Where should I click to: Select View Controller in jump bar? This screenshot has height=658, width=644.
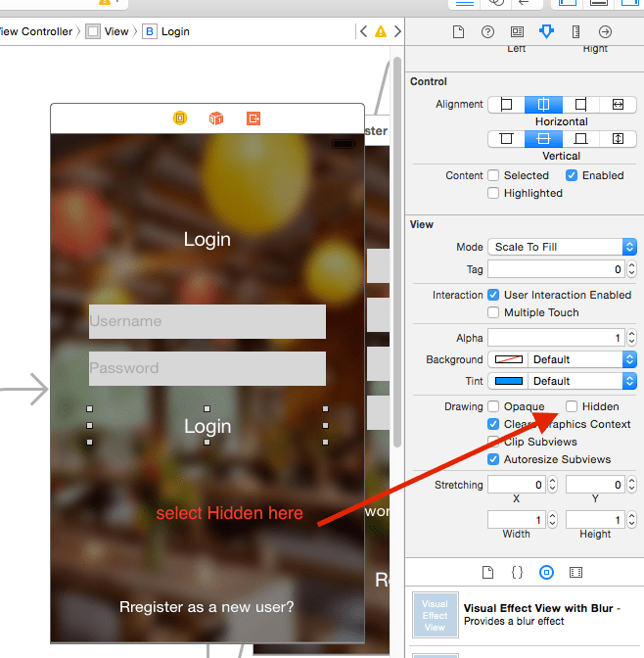[x=36, y=31]
